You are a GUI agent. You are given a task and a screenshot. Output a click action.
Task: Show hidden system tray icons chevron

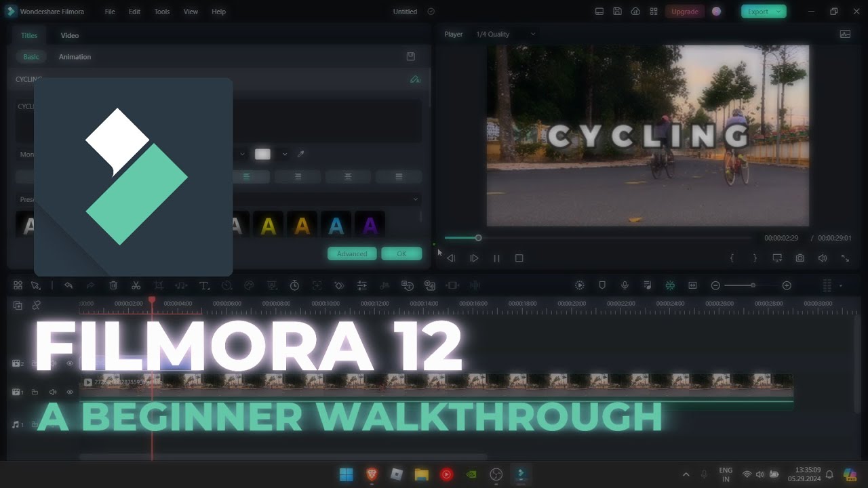[x=686, y=474]
